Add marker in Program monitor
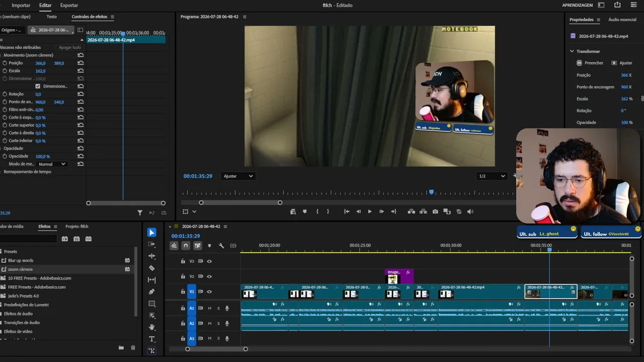This screenshot has height=362, width=644. coord(304,212)
